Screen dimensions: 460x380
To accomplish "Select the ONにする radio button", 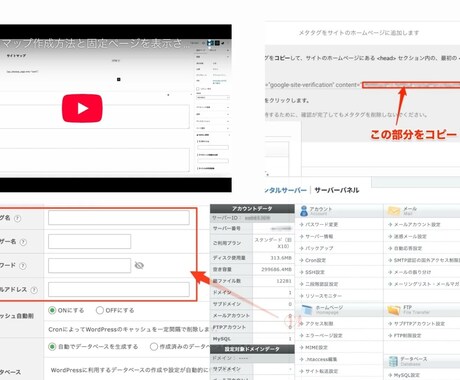I will tap(52, 310).
